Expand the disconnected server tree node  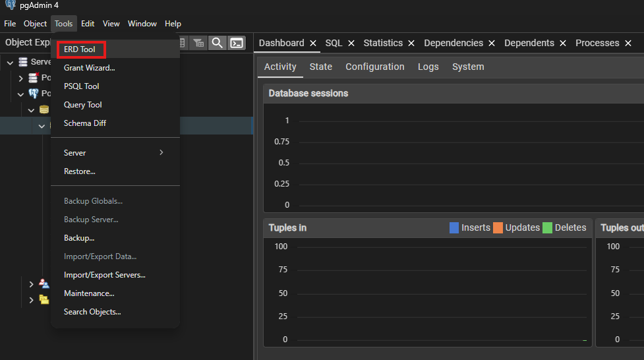(20, 78)
